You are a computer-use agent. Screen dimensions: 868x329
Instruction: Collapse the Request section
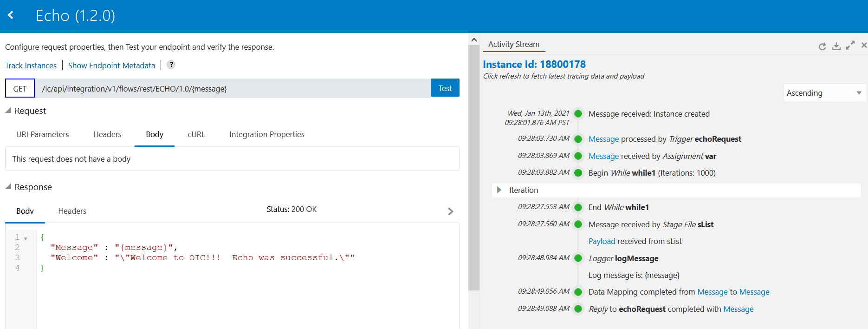click(8, 111)
